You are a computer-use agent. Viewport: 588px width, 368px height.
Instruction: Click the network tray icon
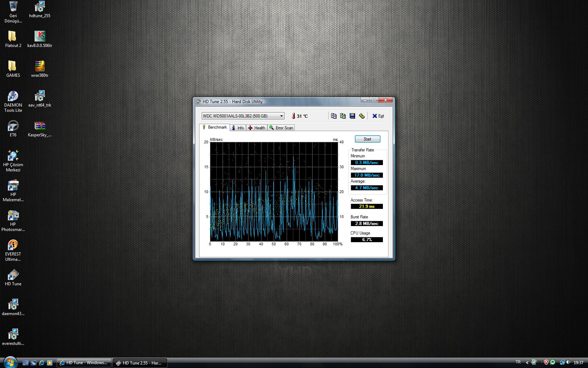tap(562, 362)
